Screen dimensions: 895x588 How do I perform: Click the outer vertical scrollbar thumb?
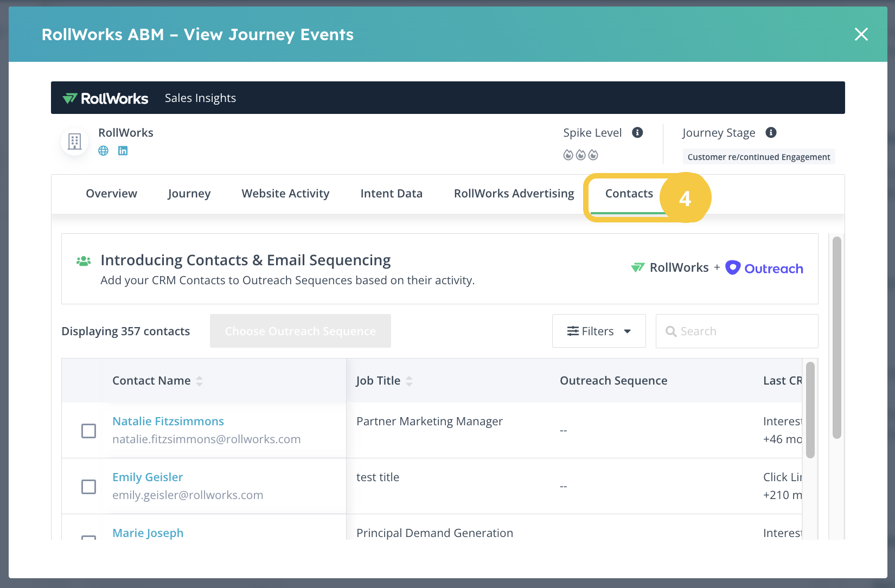pyautogui.click(x=836, y=336)
